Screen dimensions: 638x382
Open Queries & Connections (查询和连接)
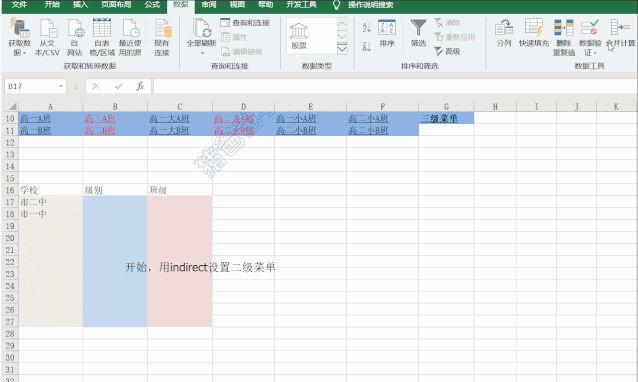(x=245, y=23)
